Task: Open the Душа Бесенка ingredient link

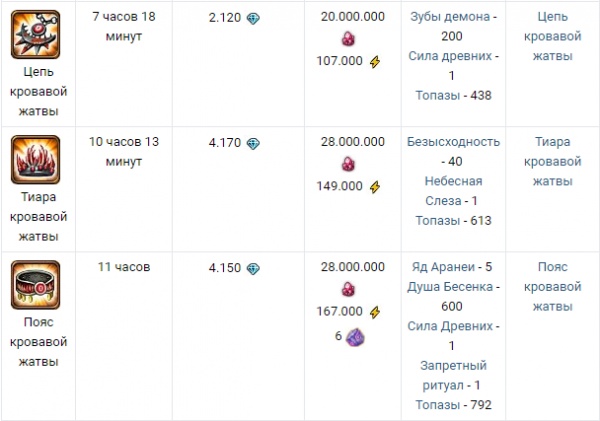Action: (450, 287)
